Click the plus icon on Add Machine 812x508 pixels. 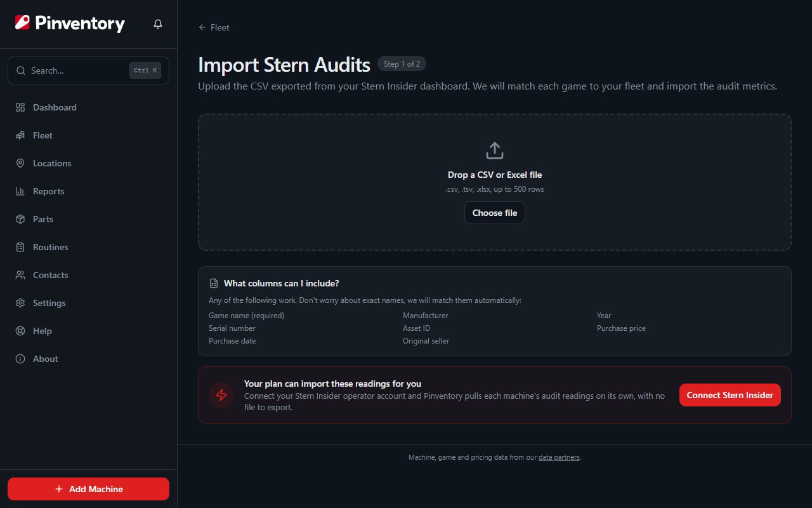pos(59,489)
